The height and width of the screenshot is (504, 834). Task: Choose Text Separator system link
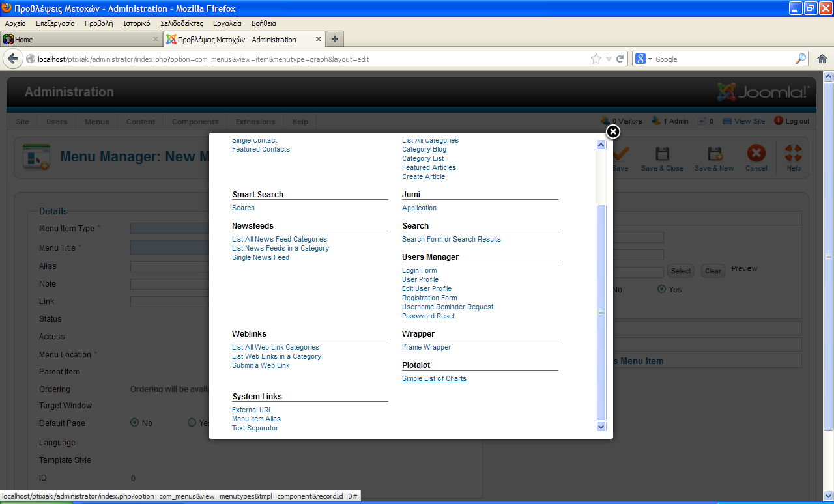pyautogui.click(x=255, y=428)
